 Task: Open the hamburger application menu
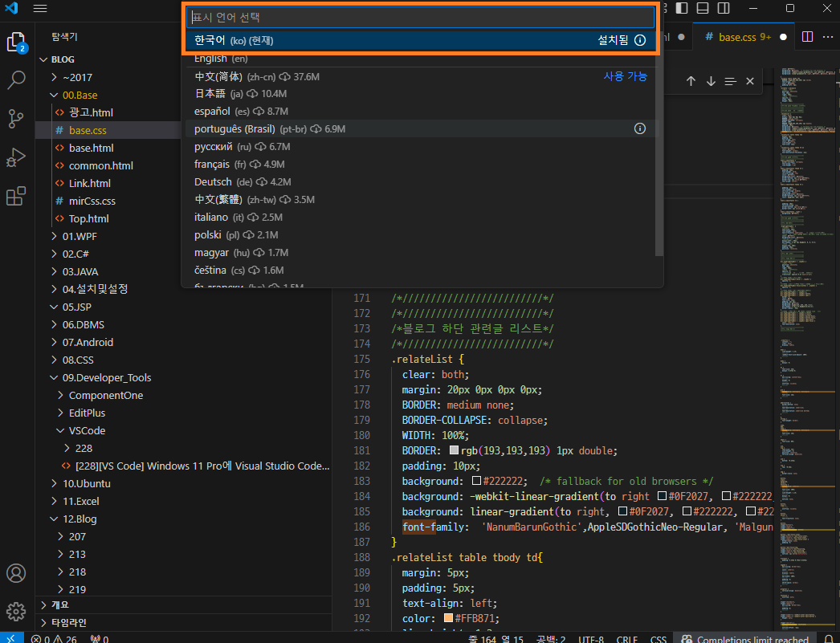(40, 9)
